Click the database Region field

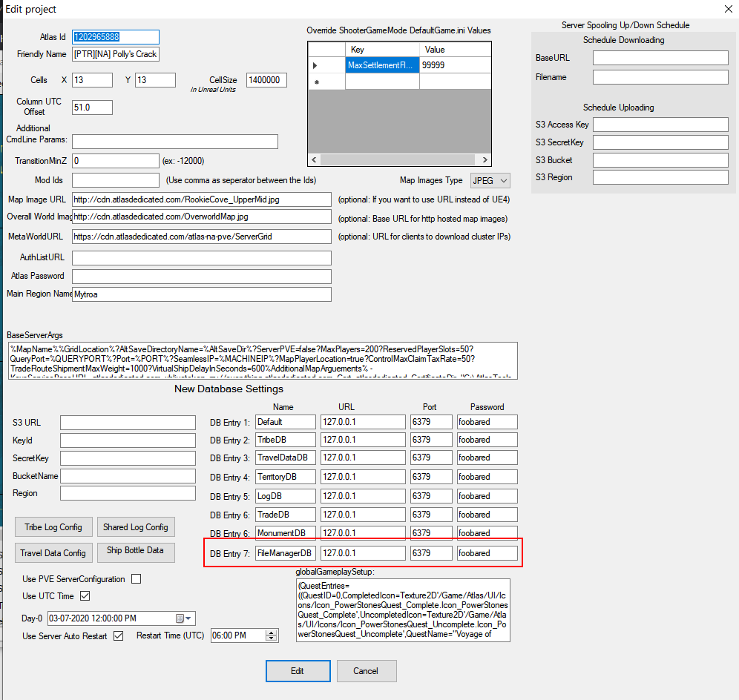pyautogui.click(x=128, y=493)
